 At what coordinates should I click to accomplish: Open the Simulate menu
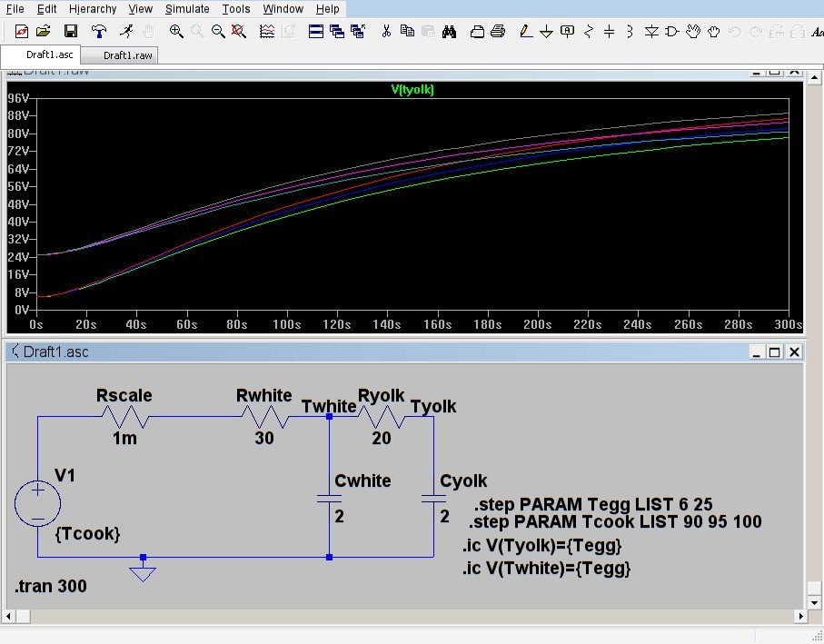pos(187,9)
